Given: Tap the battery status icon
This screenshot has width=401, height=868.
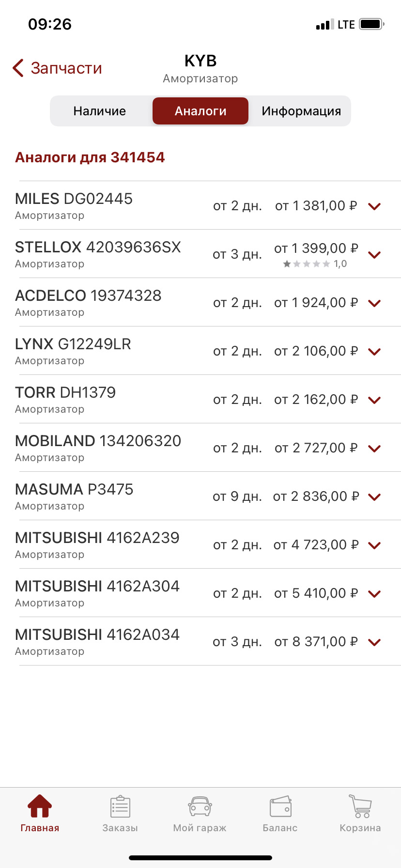Looking at the screenshot, I should 371,24.
